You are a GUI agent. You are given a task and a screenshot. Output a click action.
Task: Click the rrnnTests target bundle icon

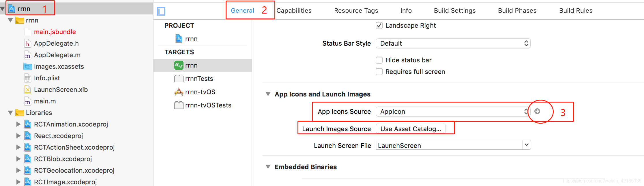(x=179, y=79)
